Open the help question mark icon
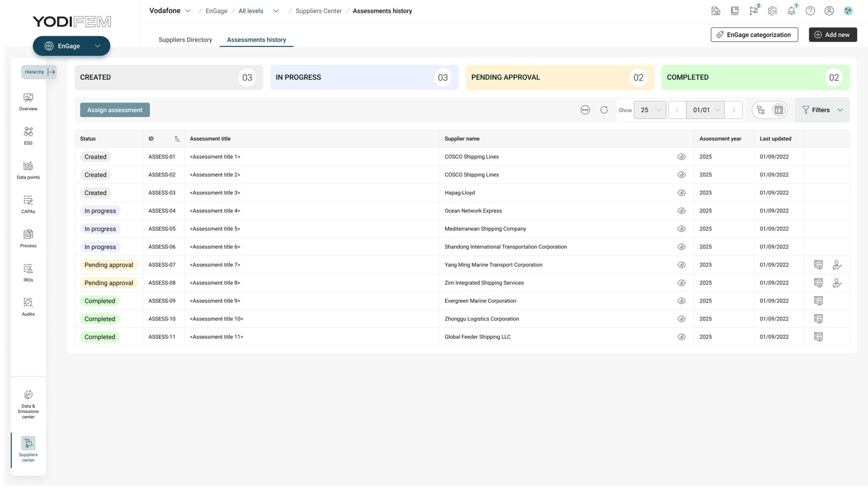The width and height of the screenshot is (868, 490). pos(810,11)
